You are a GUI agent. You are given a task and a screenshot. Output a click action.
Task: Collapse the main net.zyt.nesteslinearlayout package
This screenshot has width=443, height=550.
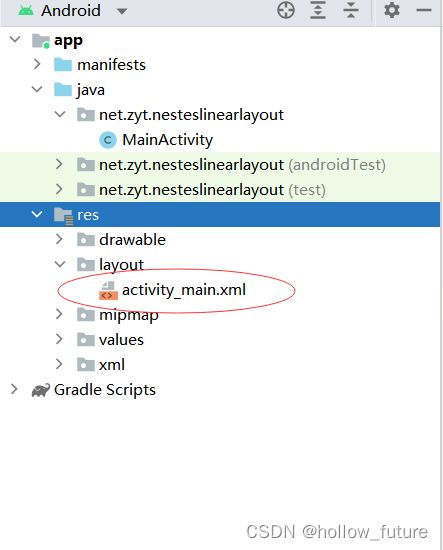(60, 114)
